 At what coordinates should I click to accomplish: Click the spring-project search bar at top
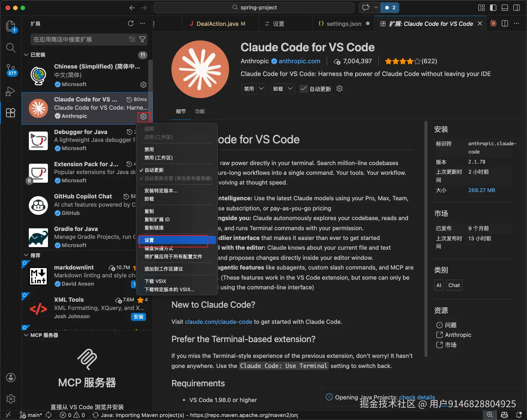click(x=256, y=7)
